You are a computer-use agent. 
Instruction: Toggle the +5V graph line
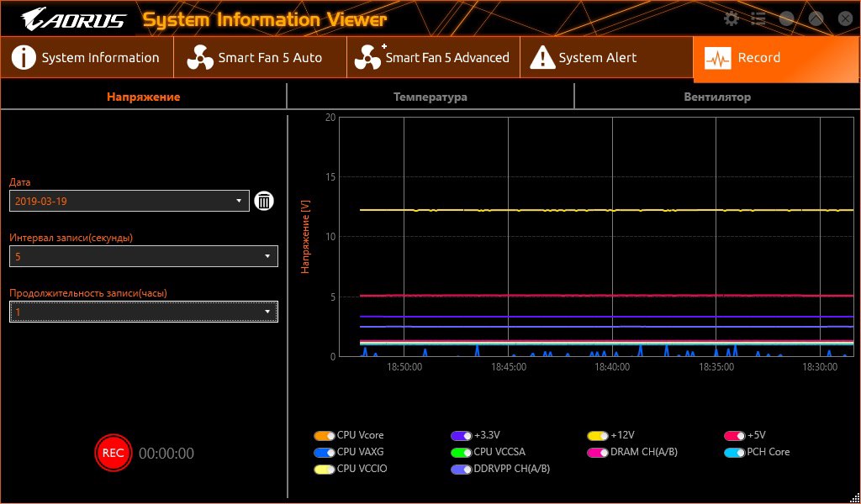click(x=735, y=436)
